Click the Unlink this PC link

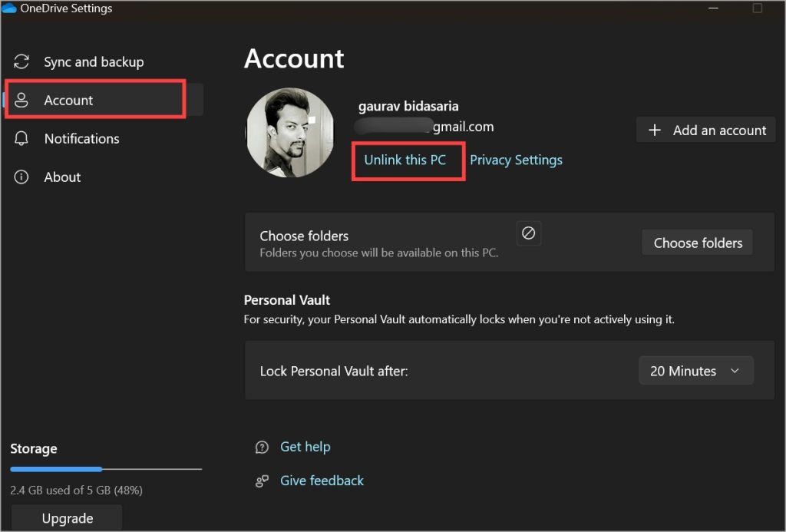click(405, 160)
